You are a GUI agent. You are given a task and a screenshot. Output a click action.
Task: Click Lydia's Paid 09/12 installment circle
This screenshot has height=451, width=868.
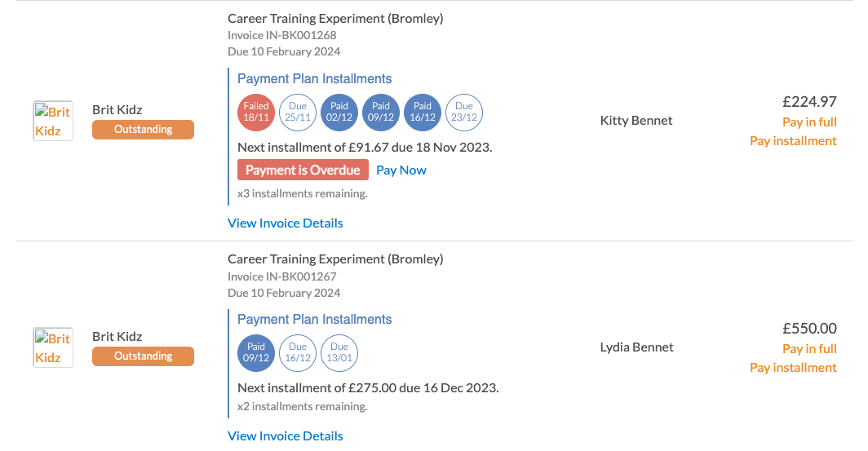click(x=256, y=353)
